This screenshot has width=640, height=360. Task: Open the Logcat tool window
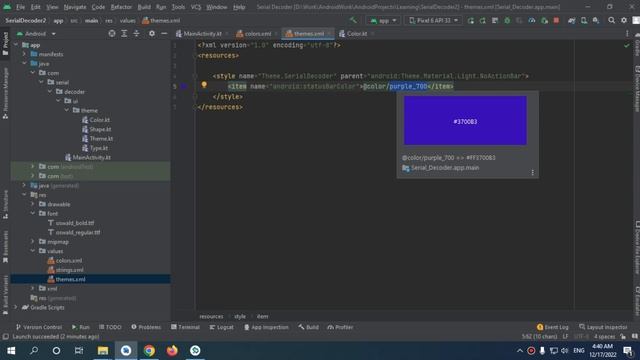click(222, 327)
